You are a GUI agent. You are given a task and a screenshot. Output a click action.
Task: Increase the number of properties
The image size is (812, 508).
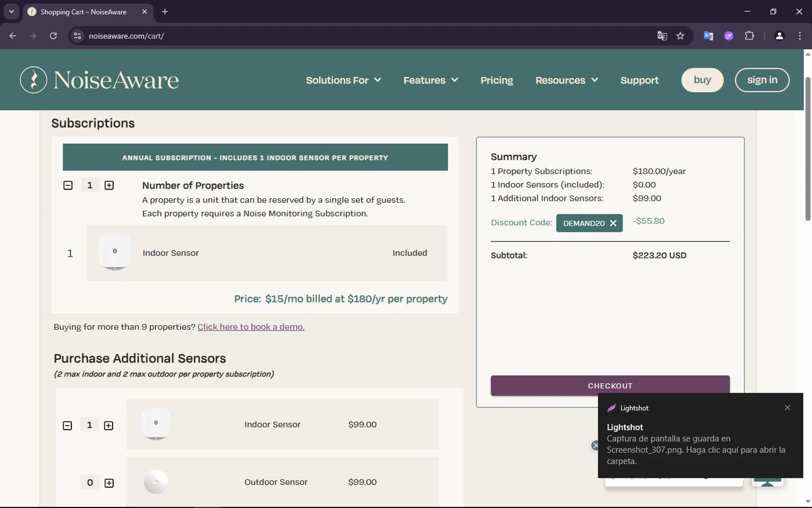tap(109, 186)
